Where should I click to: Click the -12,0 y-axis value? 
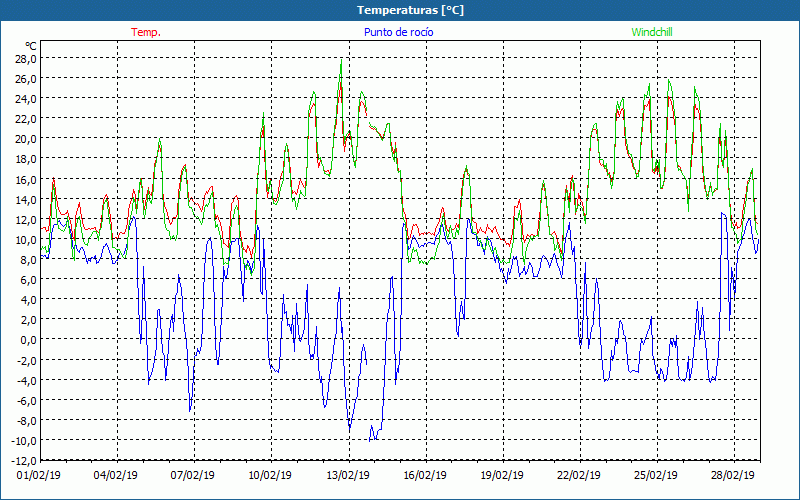click(24, 461)
